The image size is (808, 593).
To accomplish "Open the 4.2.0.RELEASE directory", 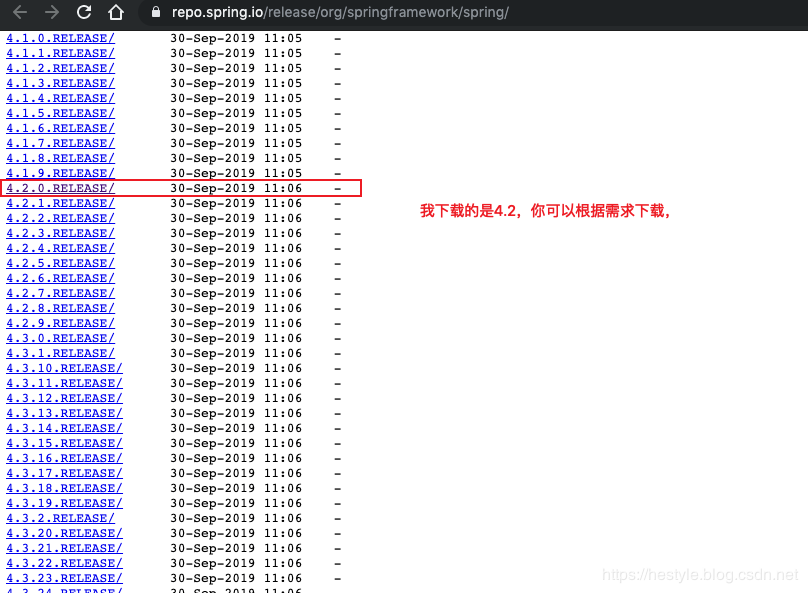I will point(57,188).
